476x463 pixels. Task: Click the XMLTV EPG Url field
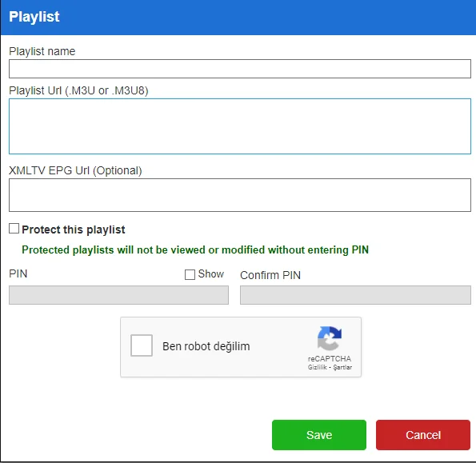point(240,195)
